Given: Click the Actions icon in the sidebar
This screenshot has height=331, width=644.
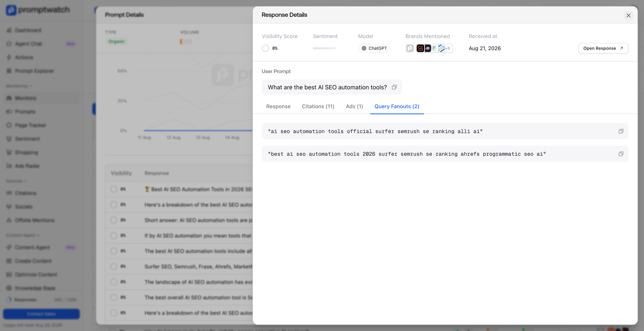Looking at the screenshot, I should click(x=9, y=57).
